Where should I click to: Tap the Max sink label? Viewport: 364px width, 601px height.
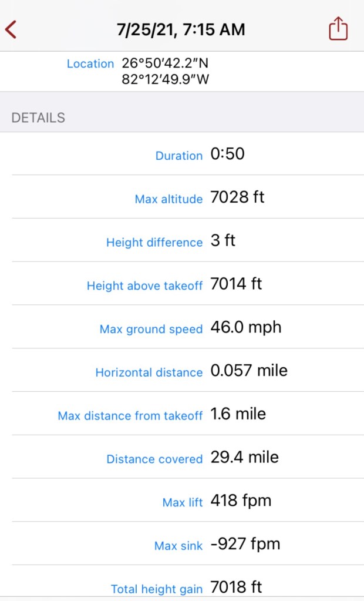(178, 546)
